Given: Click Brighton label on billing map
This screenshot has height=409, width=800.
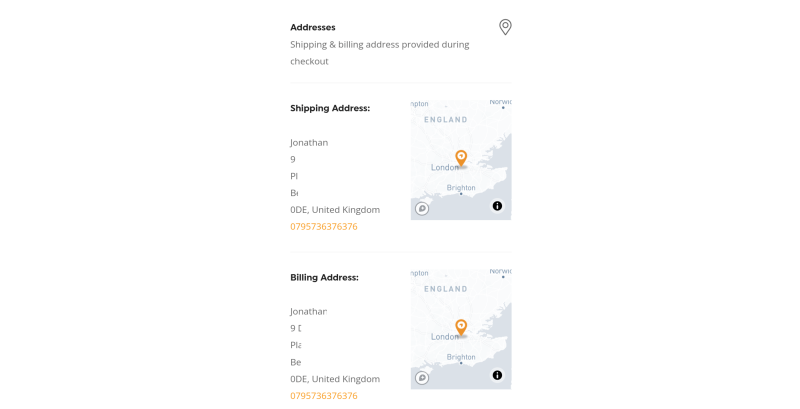Looking at the screenshot, I should (461, 357).
